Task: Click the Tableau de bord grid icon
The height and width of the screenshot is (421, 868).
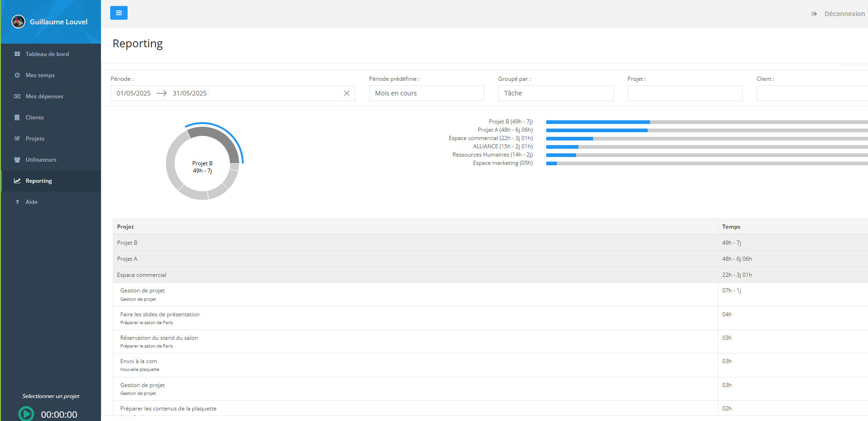Action: [17, 54]
